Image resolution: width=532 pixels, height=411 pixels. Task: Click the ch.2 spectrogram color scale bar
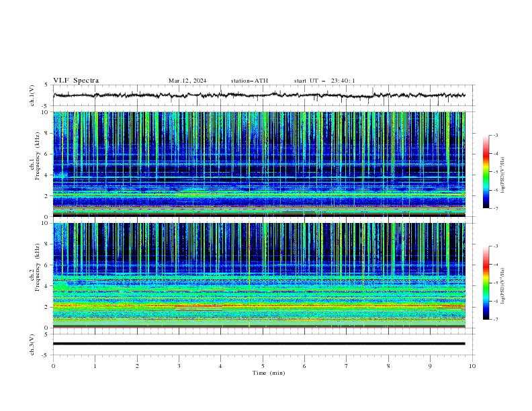(x=486, y=283)
